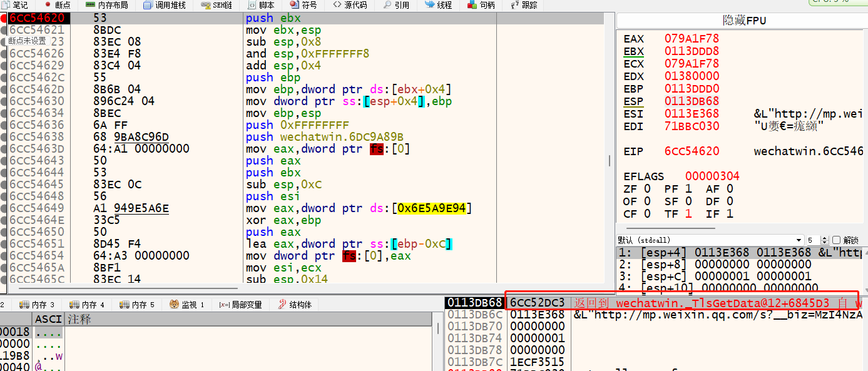Select the 局部变量 local variables tab
The image size is (868, 371).
pyautogui.click(x=240, y=305)
